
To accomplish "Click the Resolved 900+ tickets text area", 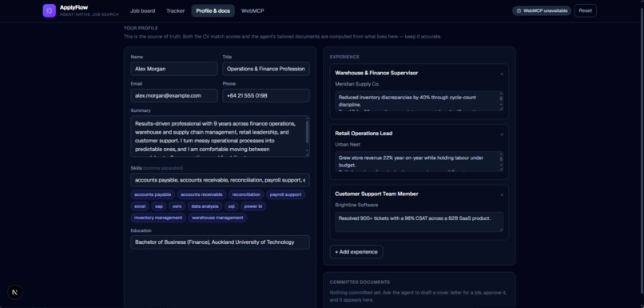I will click(x=419, y=222).
